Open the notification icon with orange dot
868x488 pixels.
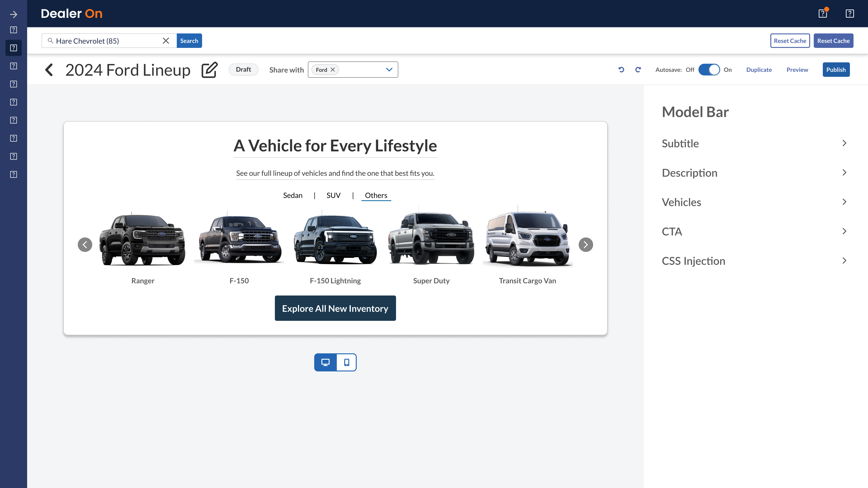tap(823, 14)
